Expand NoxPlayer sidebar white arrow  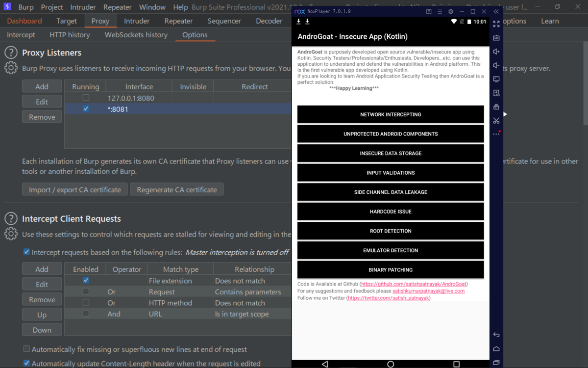coord(505,114)
